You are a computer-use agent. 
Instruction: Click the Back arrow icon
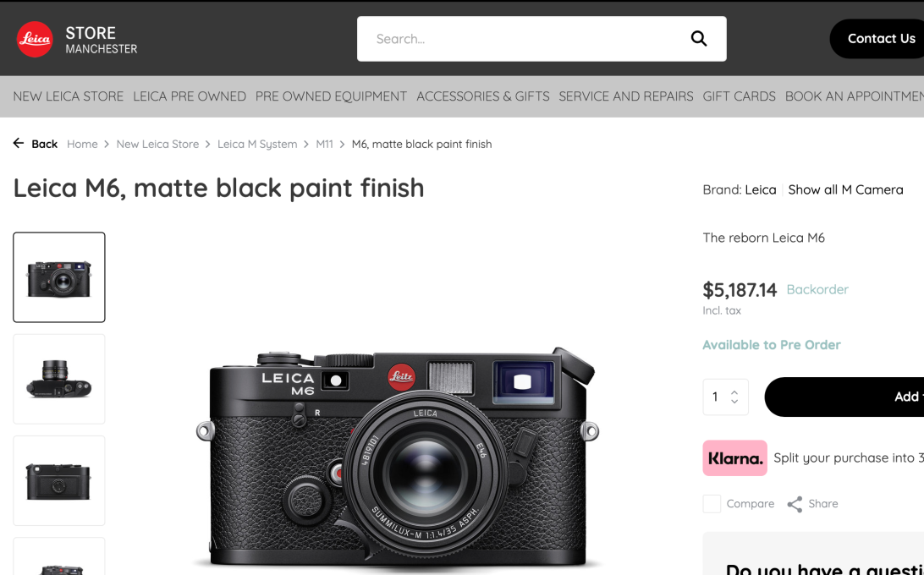pyautogui.click(x=19, y=144)
